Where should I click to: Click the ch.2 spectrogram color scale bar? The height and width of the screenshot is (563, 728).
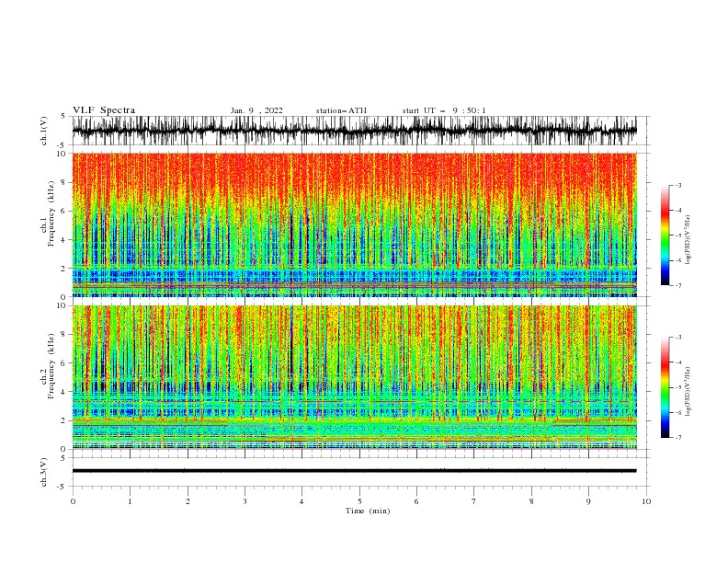(665, 387)
